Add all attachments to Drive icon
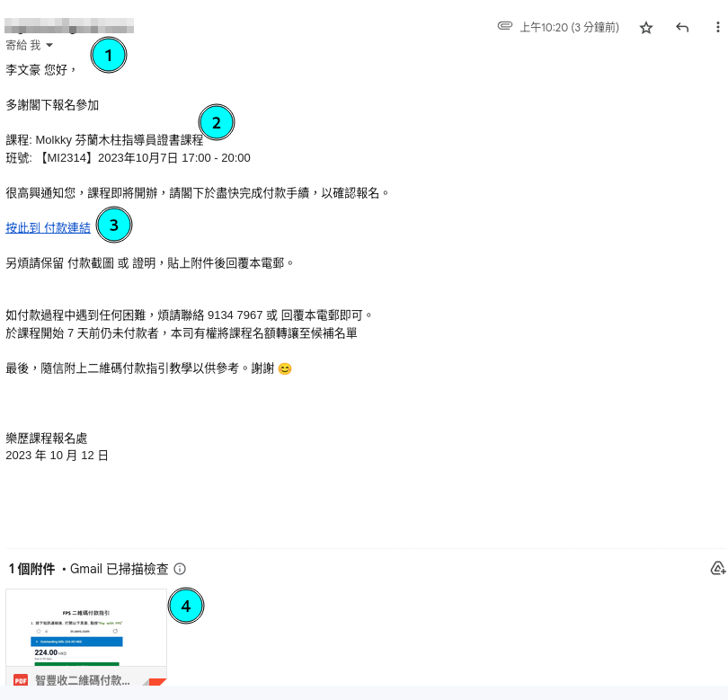 (x=717, y=568)
